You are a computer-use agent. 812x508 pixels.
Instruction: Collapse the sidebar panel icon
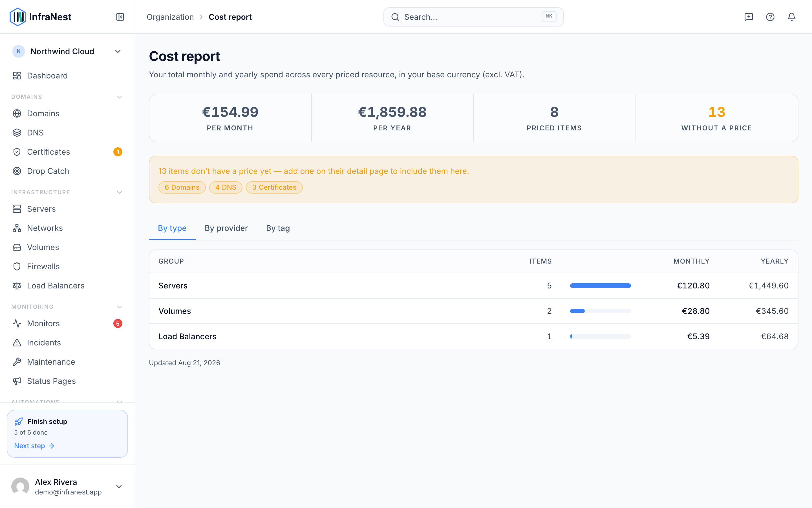pyautogui.click(x=120, y=17)
